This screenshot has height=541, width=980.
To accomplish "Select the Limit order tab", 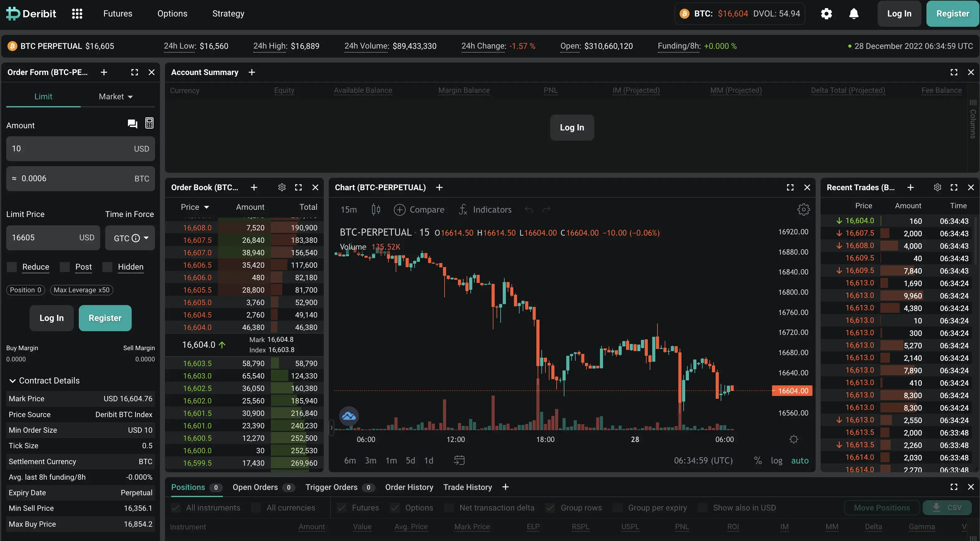I will click(43, 96).
